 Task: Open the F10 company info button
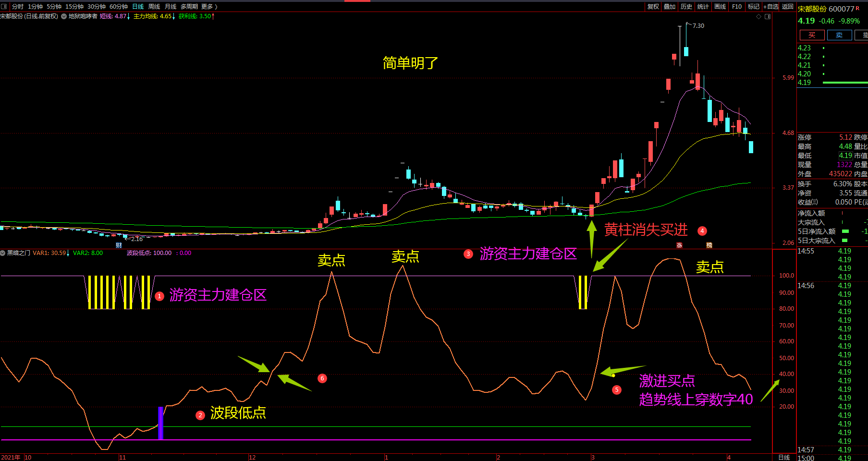tap(737, 6)
